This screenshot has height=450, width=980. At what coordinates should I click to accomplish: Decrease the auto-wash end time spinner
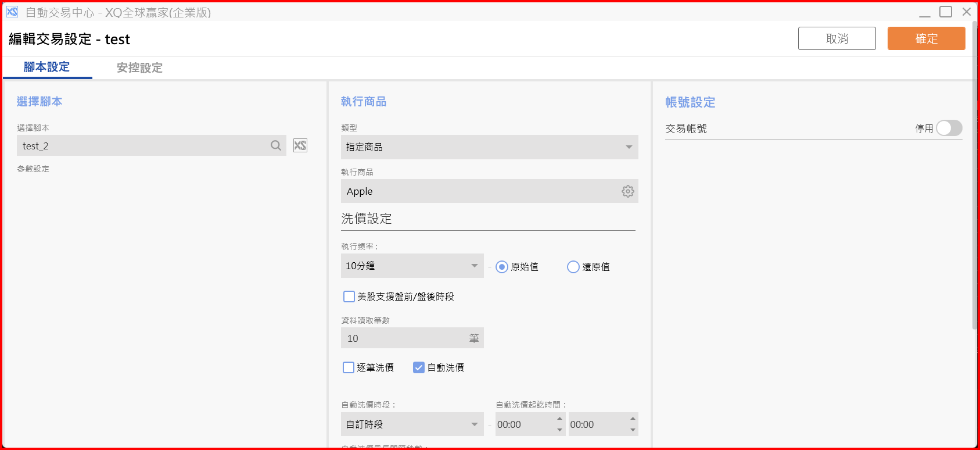tap(633, 430)
